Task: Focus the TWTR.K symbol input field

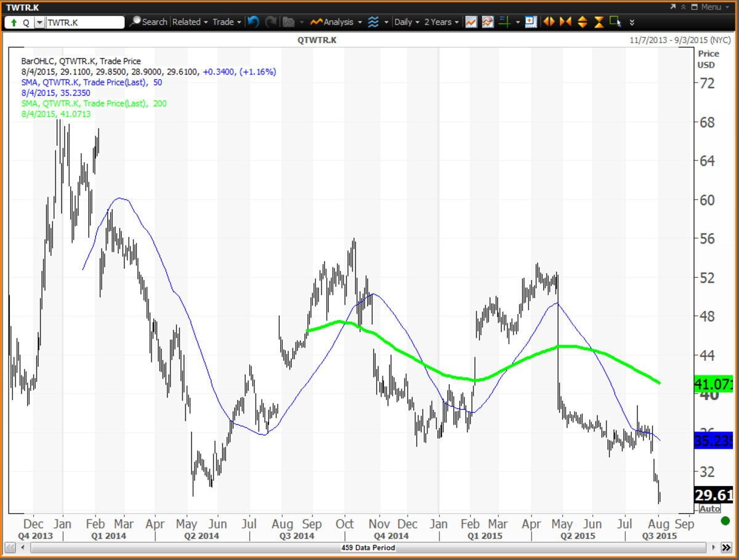Action: [85, 22]
